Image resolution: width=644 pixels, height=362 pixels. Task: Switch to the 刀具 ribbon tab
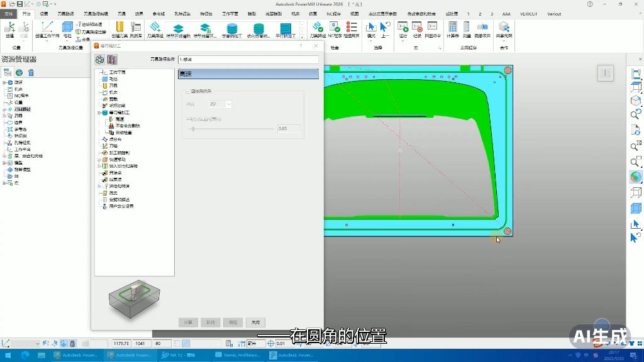click(121, 14)
